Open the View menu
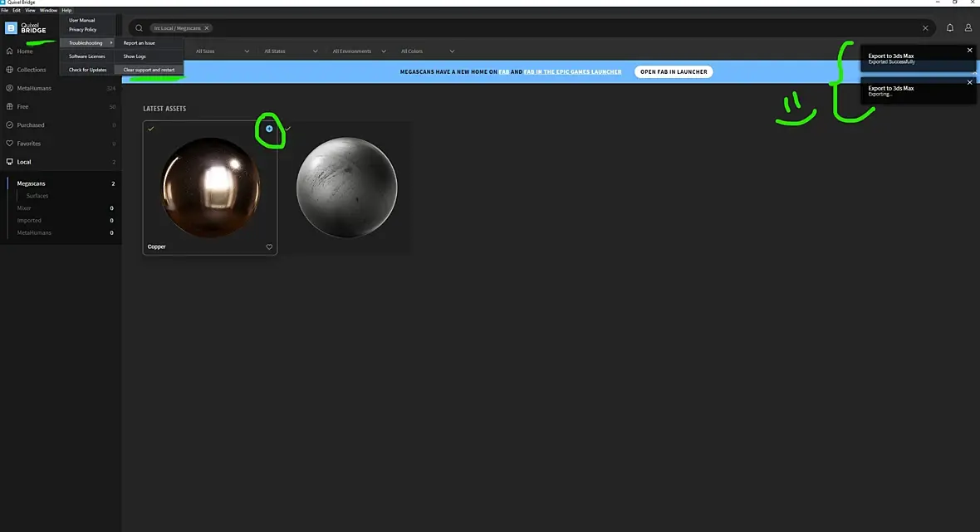Screen dimensions: 980x532 30,11
